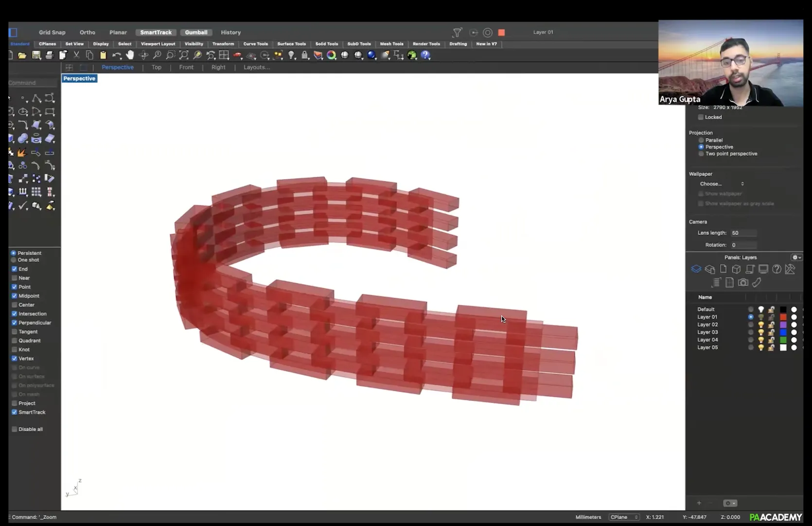Click the Save file icon in toolbar
The height and width of the screenshot is (526, 812).
pyautogui.click(x=36, y=55)
